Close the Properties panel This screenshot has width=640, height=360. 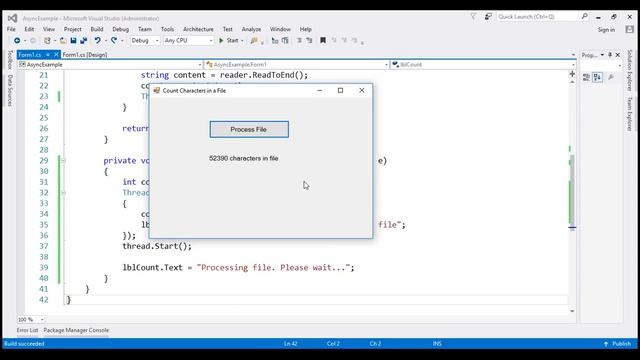tap(618, 55)
